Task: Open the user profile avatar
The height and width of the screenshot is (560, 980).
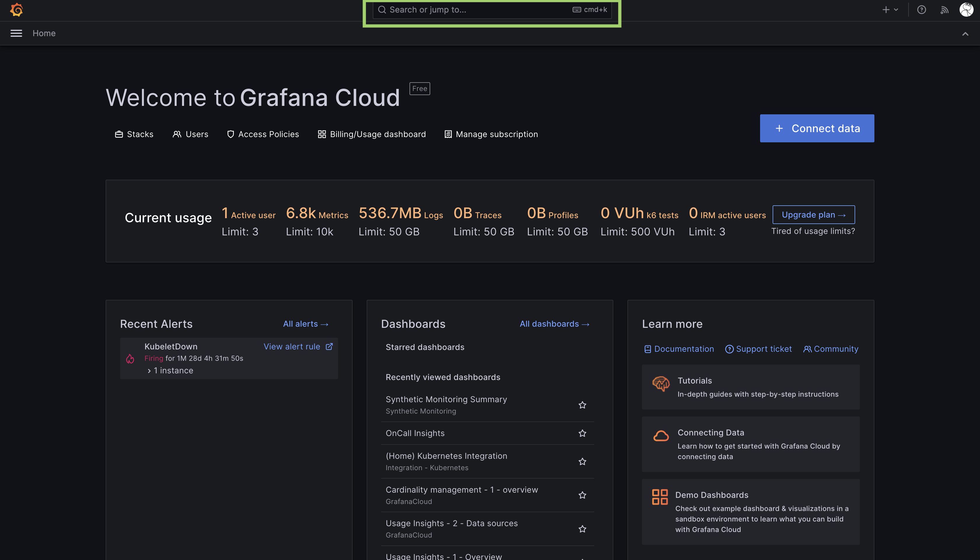Action: pos(966,10)
